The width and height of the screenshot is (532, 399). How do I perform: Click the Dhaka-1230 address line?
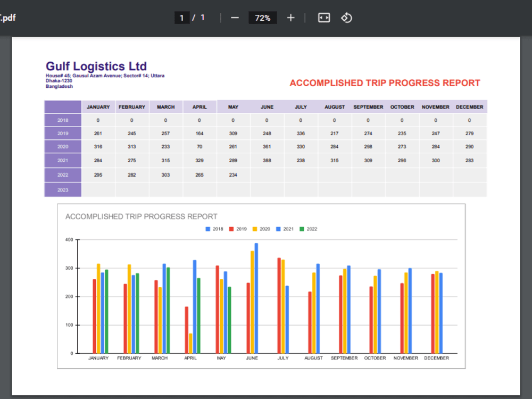59,81
